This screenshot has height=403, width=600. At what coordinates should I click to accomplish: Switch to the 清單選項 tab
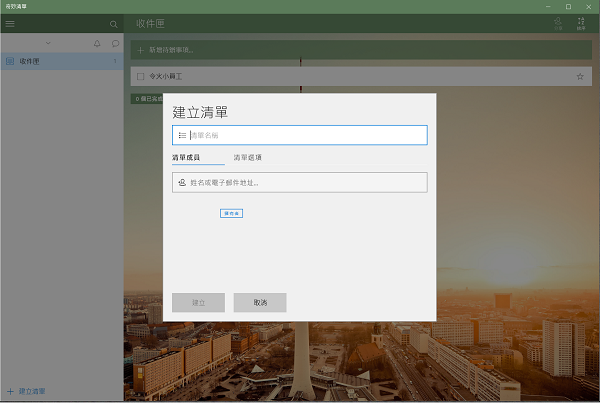(x=248, y=157)
